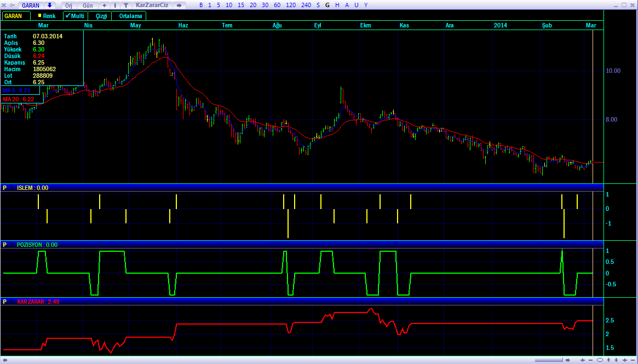Toggle the Multi checkbox
638x364 pixels.
(75, 16)
